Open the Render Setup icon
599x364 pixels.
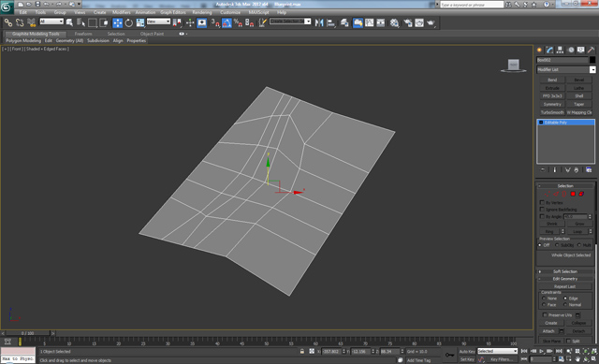click(408, 22)
